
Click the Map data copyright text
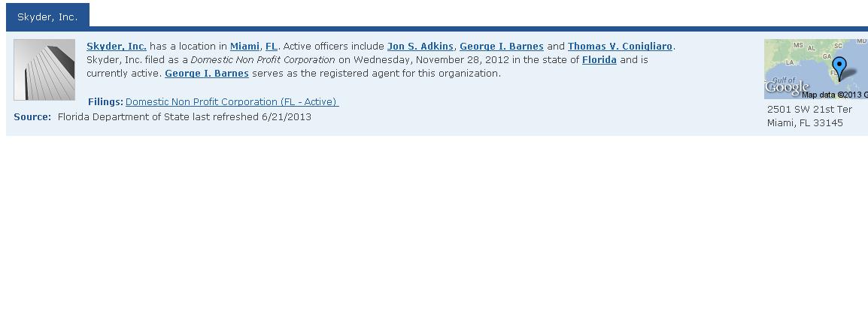tap(834, 95)
